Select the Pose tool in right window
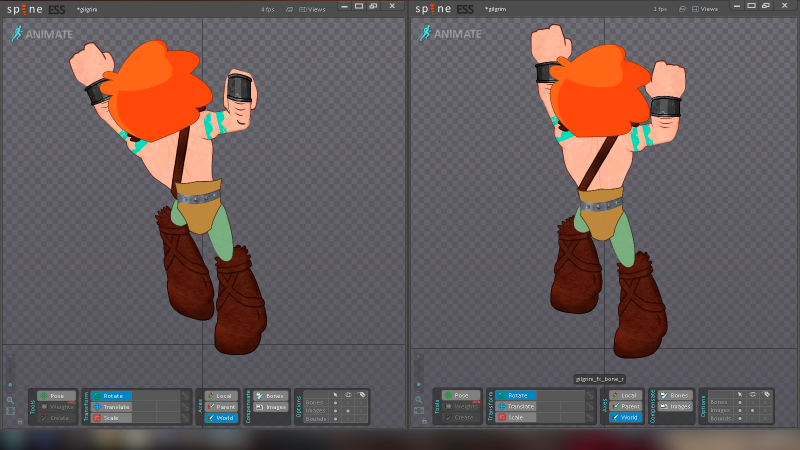800x450 pixels. coord(461,395)
